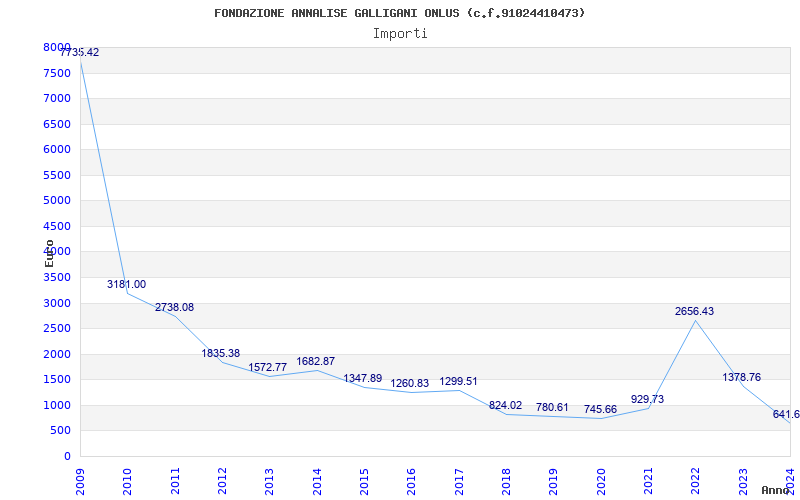Click the x-axis year 2015
Image resolution: width=800 pixels, height=500 pixels.
[x=364, y=482]
